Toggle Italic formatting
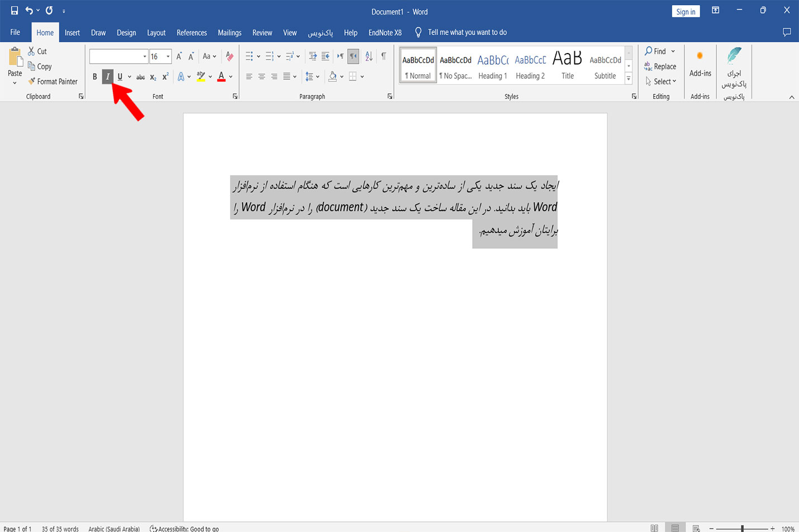Image resolution: width=799 pixels, height=532 pixels. (x=108, y=76)
